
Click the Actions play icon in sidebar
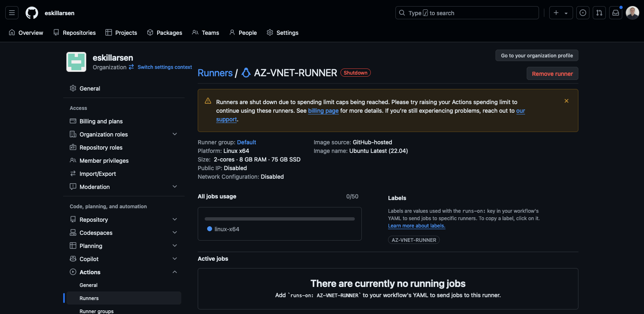[x=73, y=272]
